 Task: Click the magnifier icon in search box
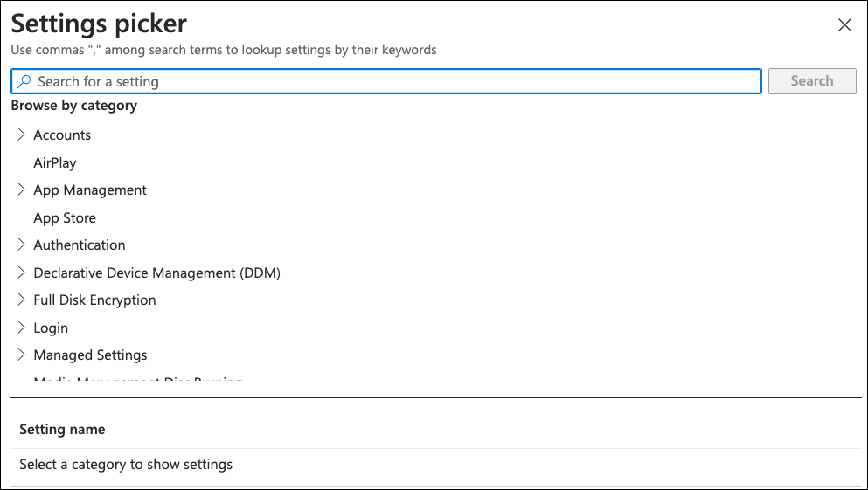[x=24, y=81]
